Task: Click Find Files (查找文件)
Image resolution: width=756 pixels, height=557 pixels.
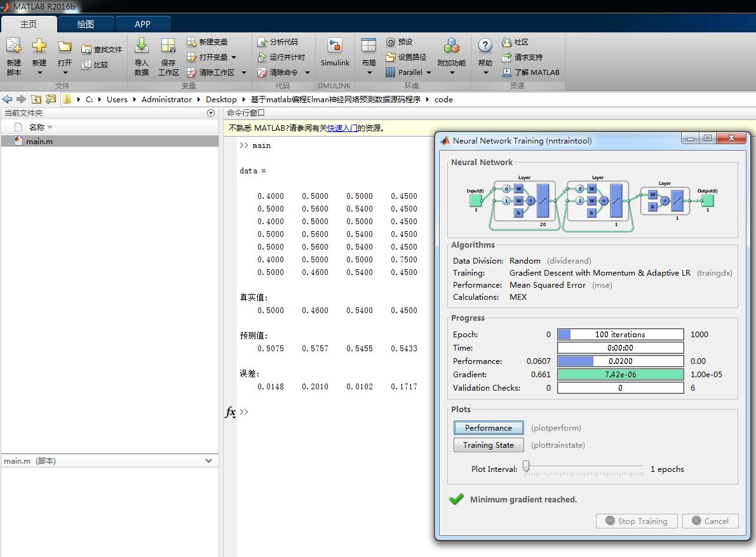Action: click(x=101, y=50)
